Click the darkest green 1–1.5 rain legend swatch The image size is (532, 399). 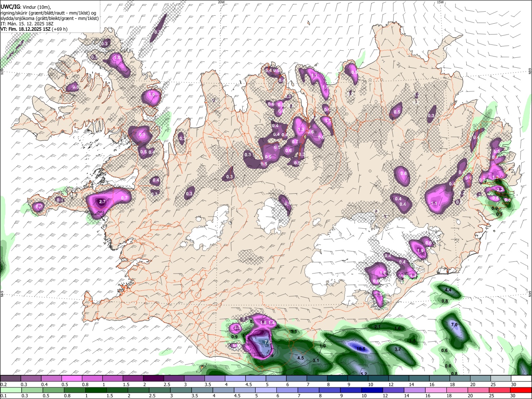(96, 390)
